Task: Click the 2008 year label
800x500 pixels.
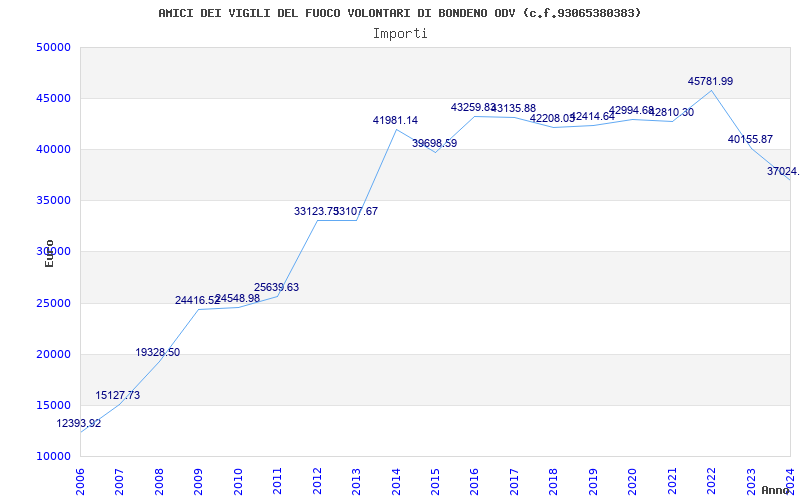Action: pyautogui.click(x=159, y=481)
